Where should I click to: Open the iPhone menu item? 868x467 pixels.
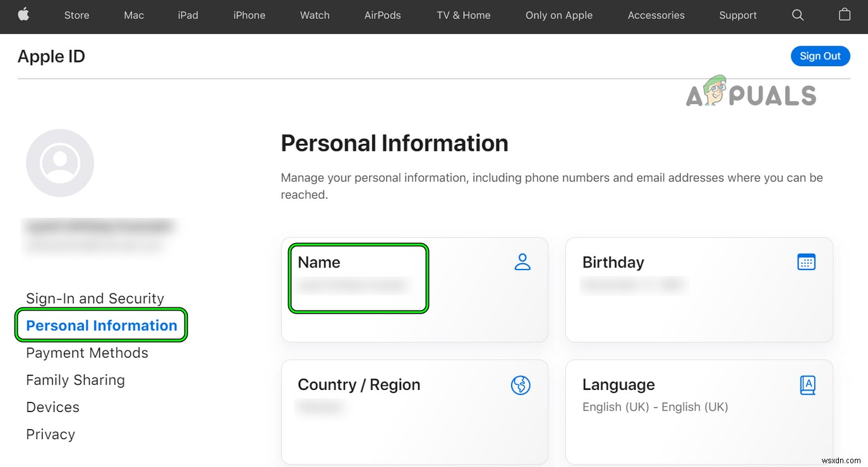(249, 15)
